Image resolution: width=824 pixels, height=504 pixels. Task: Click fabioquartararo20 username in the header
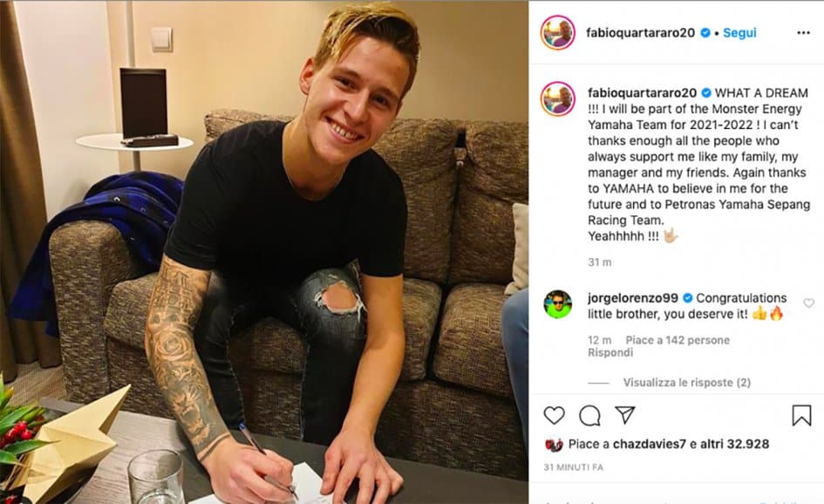640,32
